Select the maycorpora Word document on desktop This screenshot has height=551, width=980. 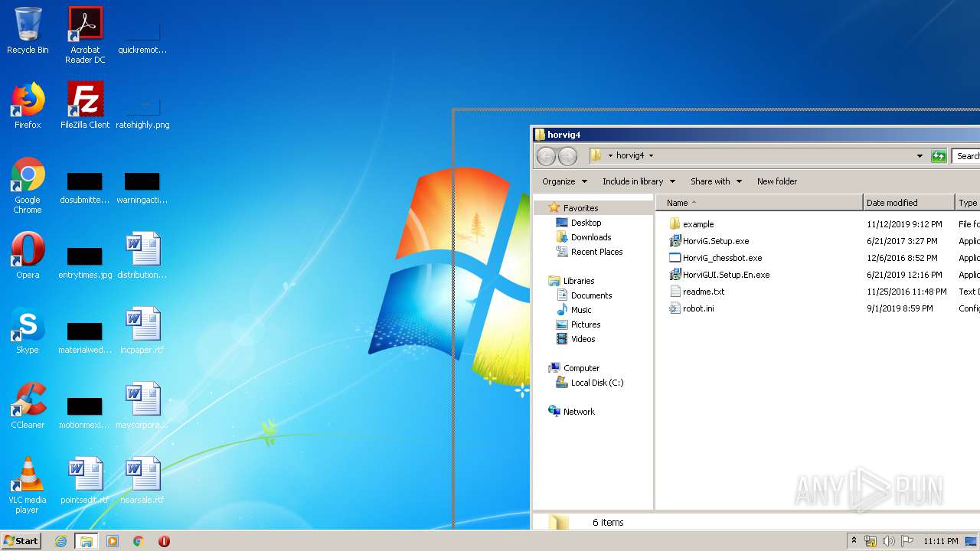pyautogui.click(x=142, y=406)
